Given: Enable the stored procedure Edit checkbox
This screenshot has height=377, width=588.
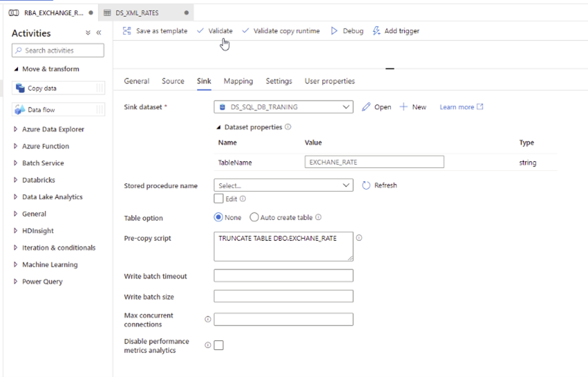Looking at the screenshot, I should click(219, 199).
